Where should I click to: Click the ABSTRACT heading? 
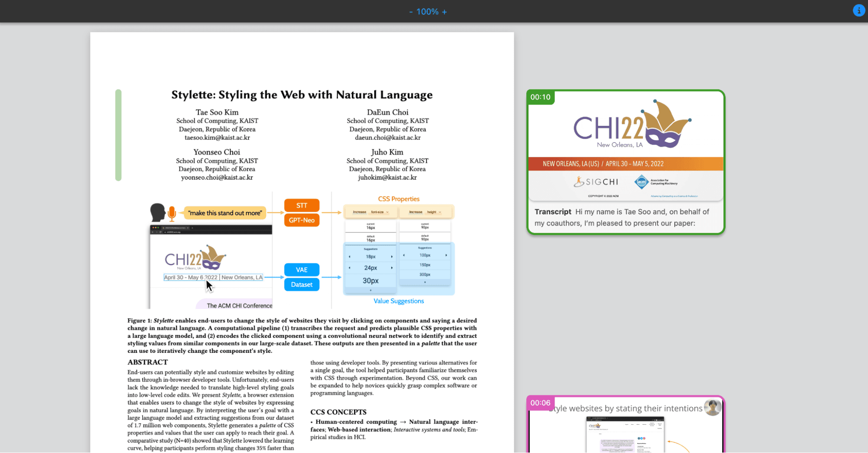coord(148,362)
